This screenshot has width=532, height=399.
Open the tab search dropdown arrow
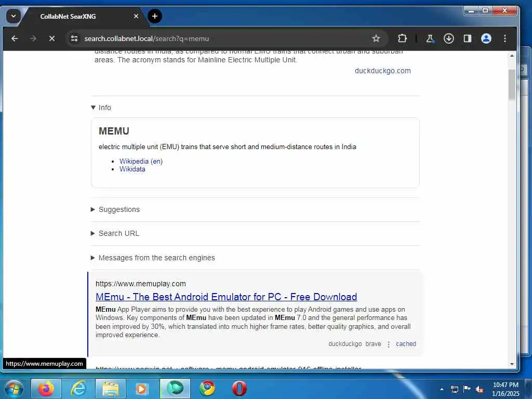(x=14, y=16)
